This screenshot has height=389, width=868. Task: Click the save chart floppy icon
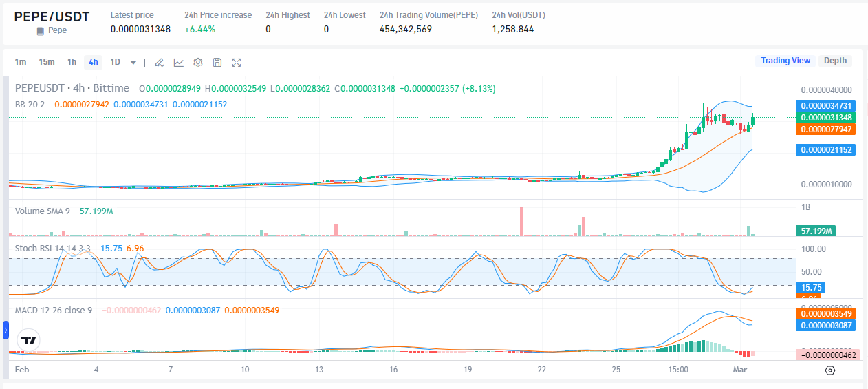point(217,63)
